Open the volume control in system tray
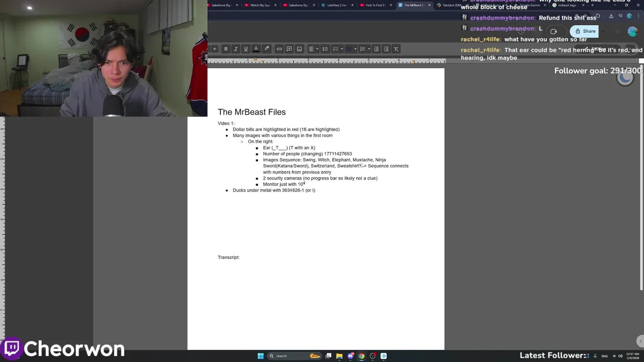 point(620,356)
